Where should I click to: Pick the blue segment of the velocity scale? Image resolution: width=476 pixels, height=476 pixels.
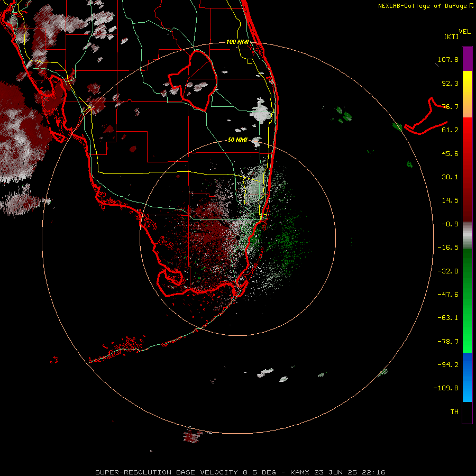467,377
